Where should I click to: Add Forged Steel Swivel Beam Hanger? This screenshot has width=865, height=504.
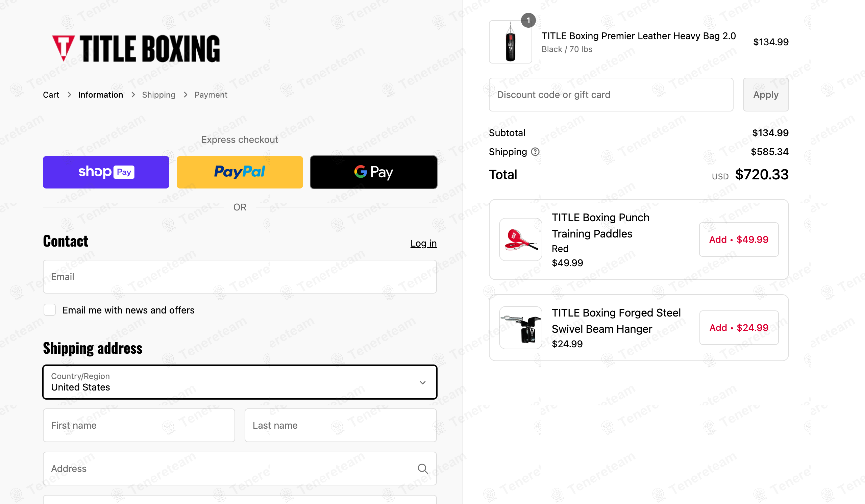738,328
